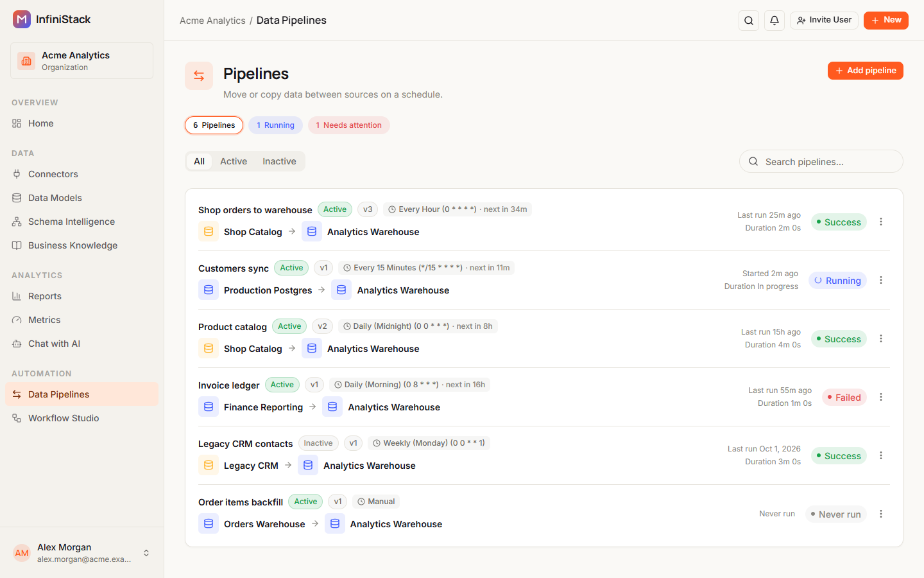Click Production Postgres database icon
924x578 pixels.
209,290
